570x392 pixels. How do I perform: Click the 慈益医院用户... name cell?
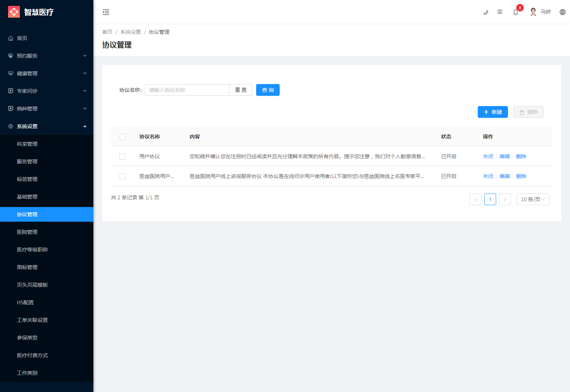(x=157, y=176)
